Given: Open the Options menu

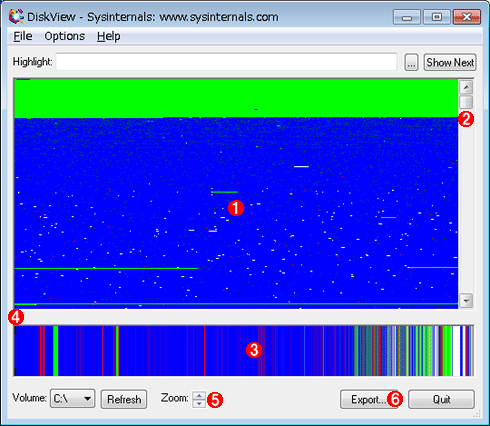Looking at the screenshot, I should [x=65, y=36].
